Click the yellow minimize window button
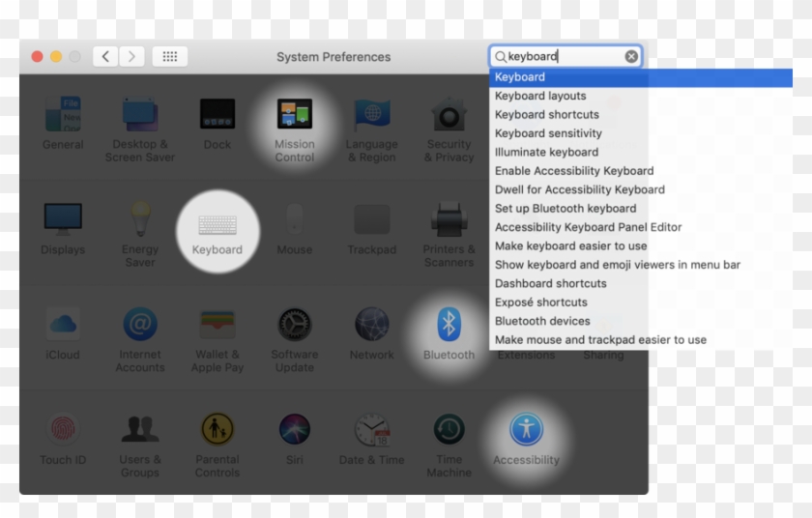 pos(56,56)
